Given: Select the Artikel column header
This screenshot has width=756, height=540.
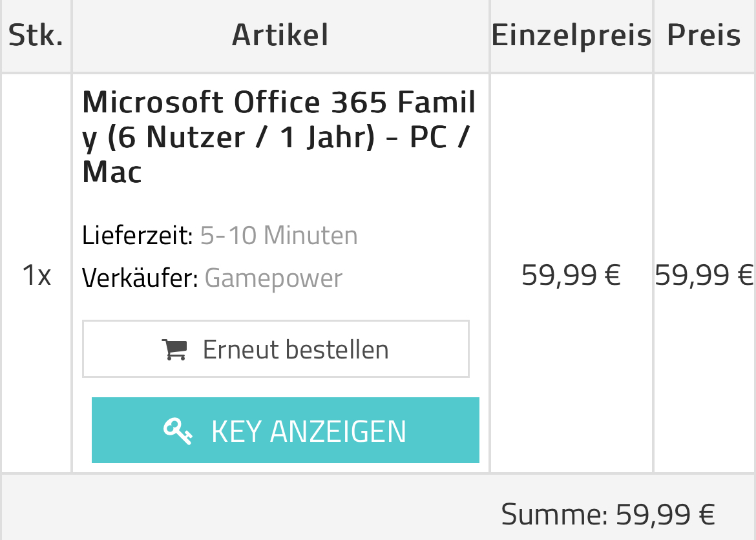Looking at the screenshot, I should 280,35.
